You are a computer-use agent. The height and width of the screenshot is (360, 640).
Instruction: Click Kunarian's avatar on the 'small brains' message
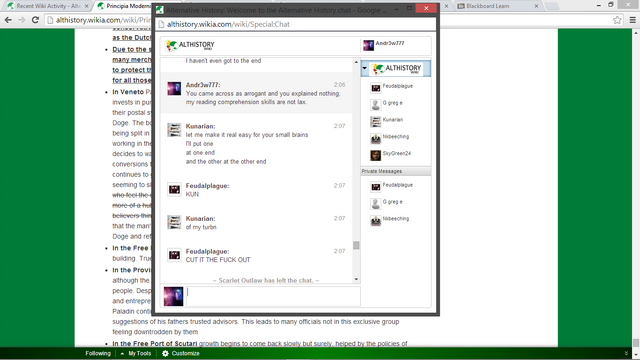tap(174, 130)
